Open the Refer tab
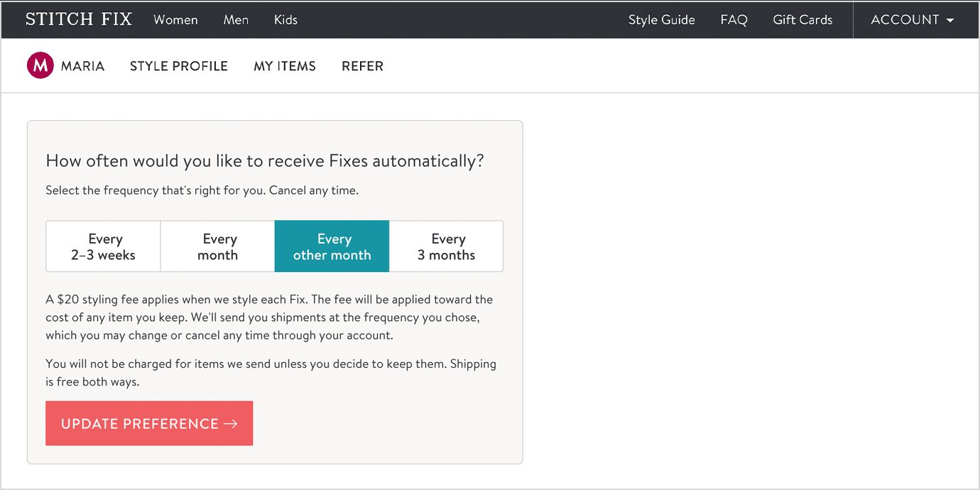The width and height of the screenshot is (980, 490). pyautogui.click(x=362, y=66)
